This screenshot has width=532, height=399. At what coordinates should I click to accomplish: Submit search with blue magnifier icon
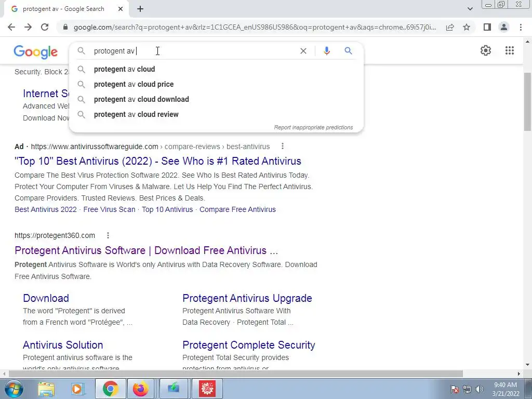(x=348, y=51)
